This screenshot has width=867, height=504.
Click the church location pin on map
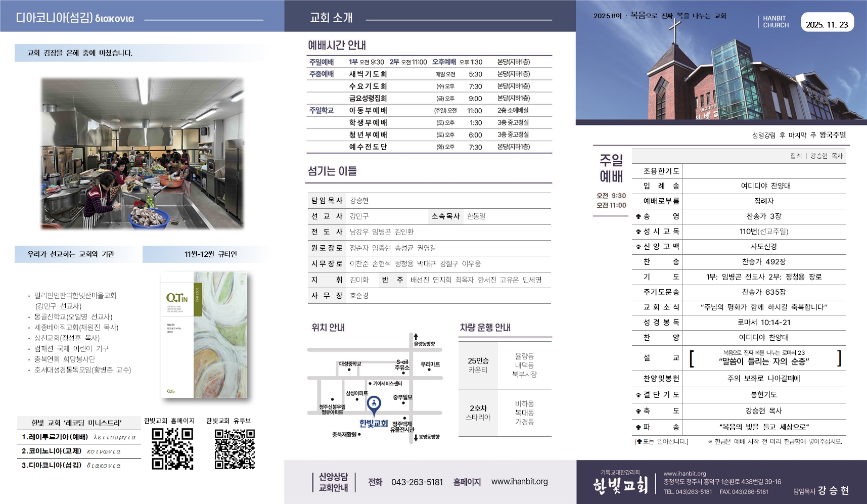pos(374,403)
